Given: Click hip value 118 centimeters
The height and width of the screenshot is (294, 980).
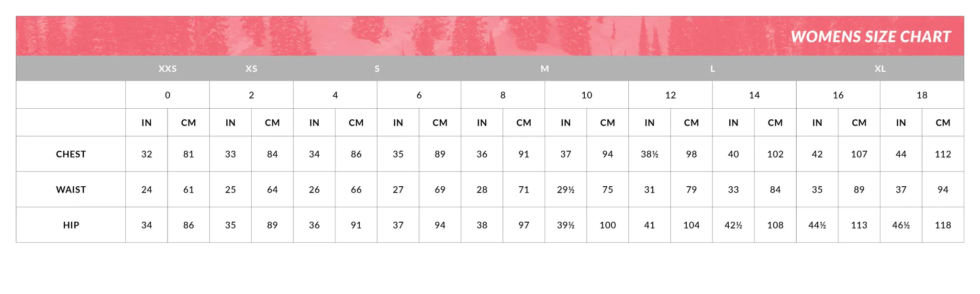Looking at the screenshot, I should point(943,225).
